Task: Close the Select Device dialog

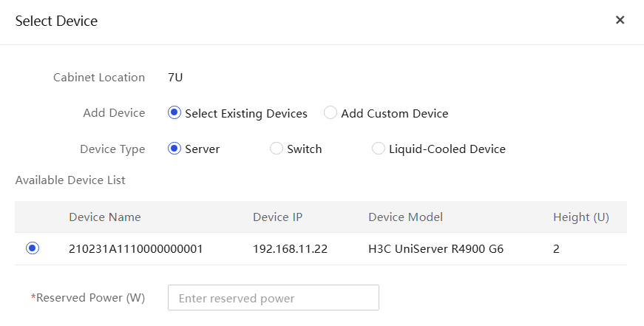Action: (620, 20)
